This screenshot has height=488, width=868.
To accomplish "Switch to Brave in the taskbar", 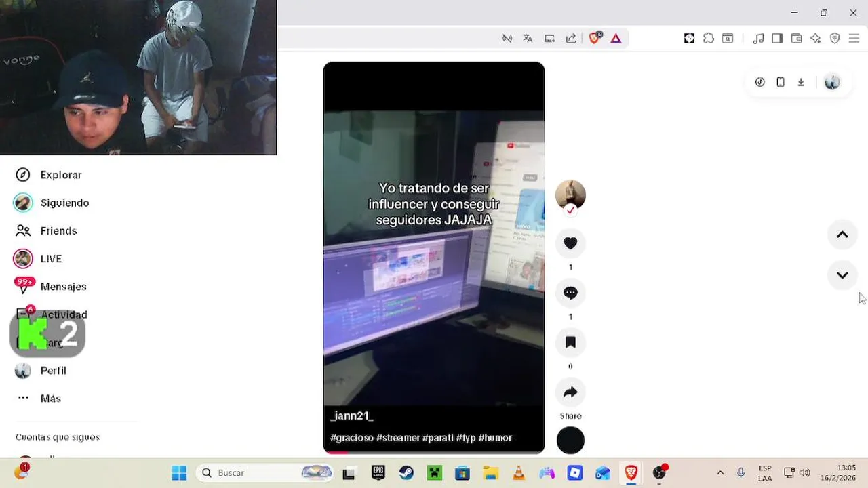I will [x=631, y=473].
